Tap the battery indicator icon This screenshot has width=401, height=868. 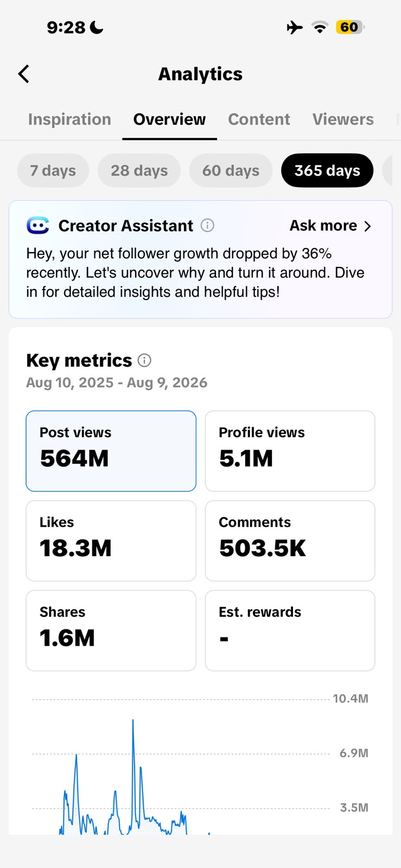350,27
